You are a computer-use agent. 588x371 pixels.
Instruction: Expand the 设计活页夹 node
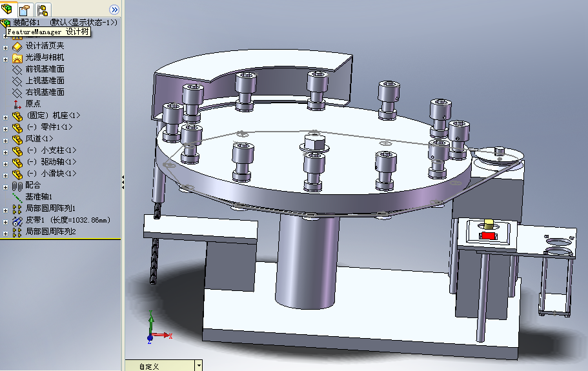click(x=5, y=48)
